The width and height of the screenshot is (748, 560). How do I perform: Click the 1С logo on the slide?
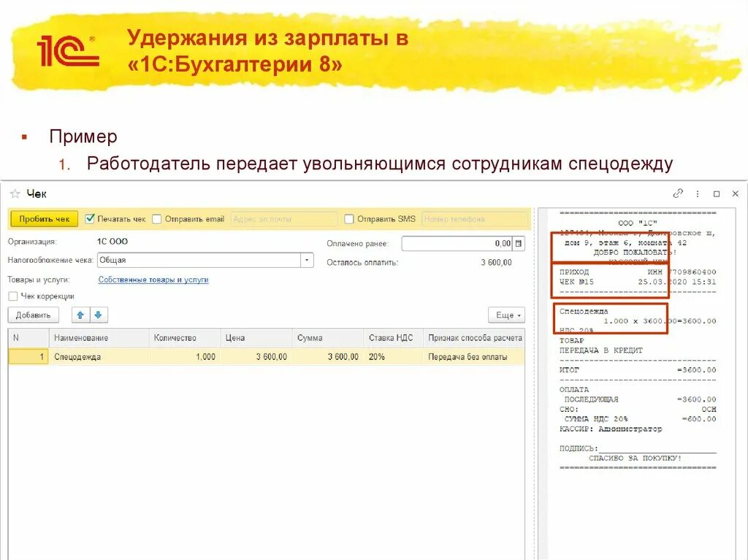tap(68, 50)
